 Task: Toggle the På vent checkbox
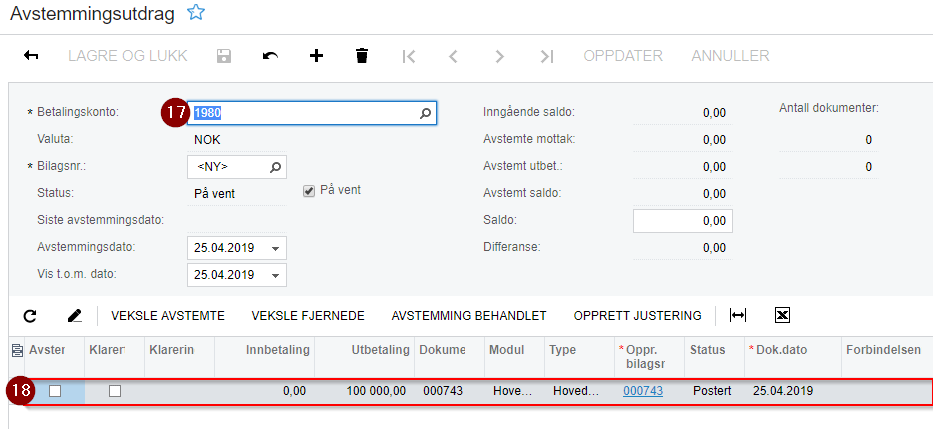[309, 190]
